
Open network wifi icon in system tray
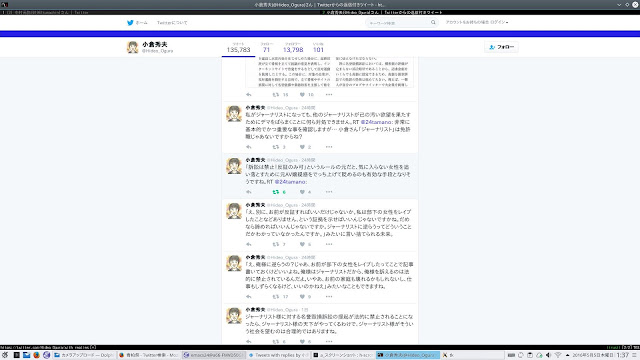pos(558,355)
